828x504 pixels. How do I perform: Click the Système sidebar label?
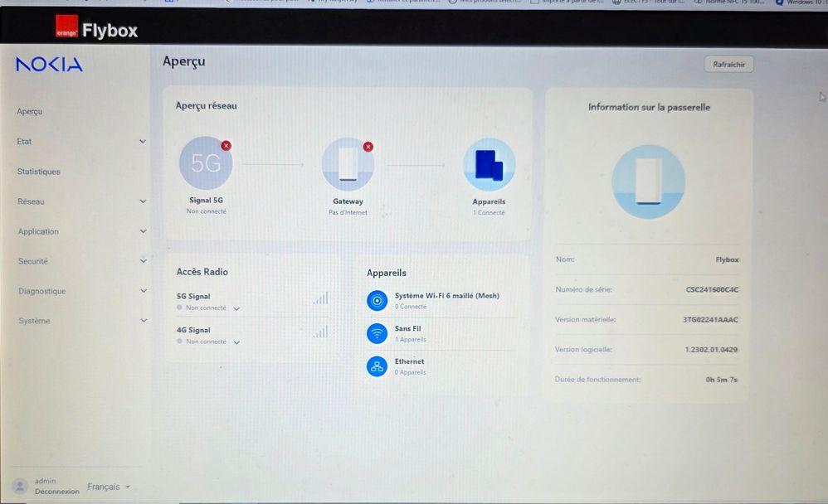coord(34,321)
